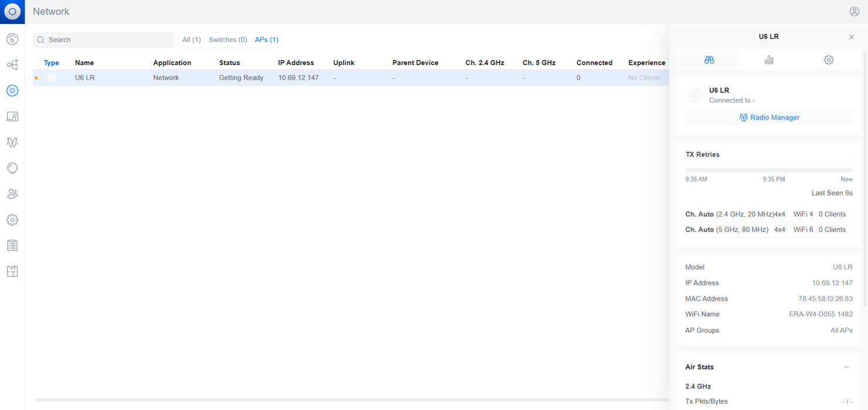Open the Insights lightbulb icon in sidebar
The width and height of the screenshot is (868, 410).
[x=12, y=168]
